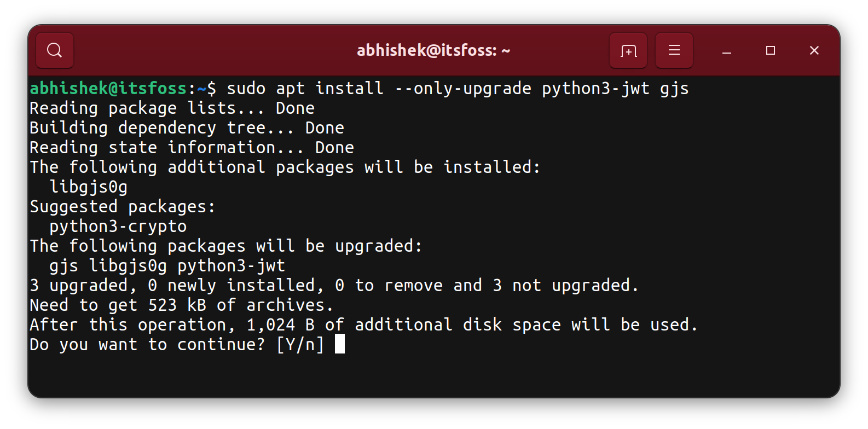Click the libgjs0g additional package line
868x429 pixels.
coord(89,187)
